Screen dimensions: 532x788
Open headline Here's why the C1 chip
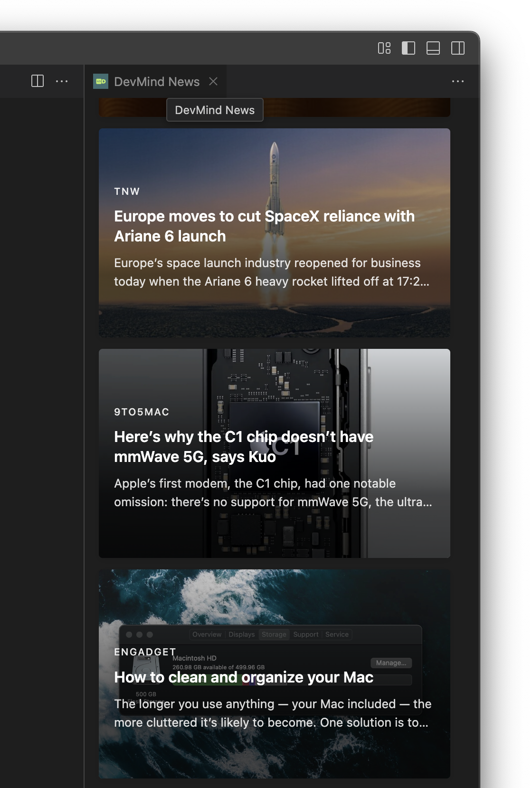point(244,447)
